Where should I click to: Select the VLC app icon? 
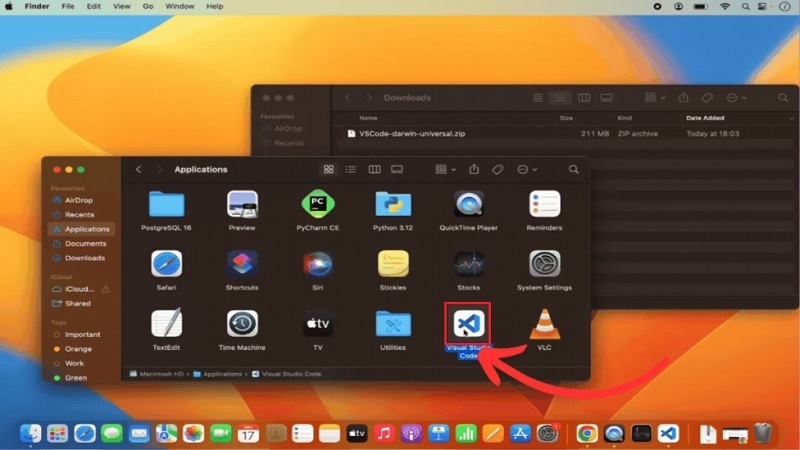click(544, 324)
